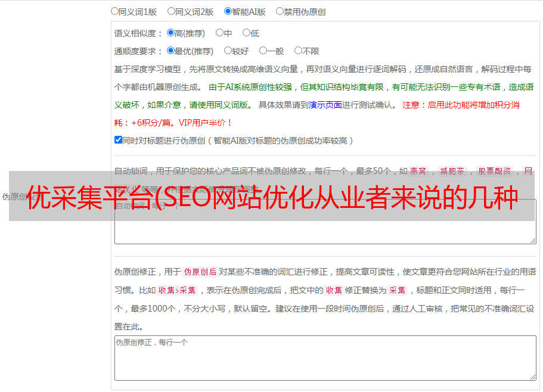The image size is (543, 392).
Task: Select 禁用伪原创 radio option
Action: (x=280, y=11)
